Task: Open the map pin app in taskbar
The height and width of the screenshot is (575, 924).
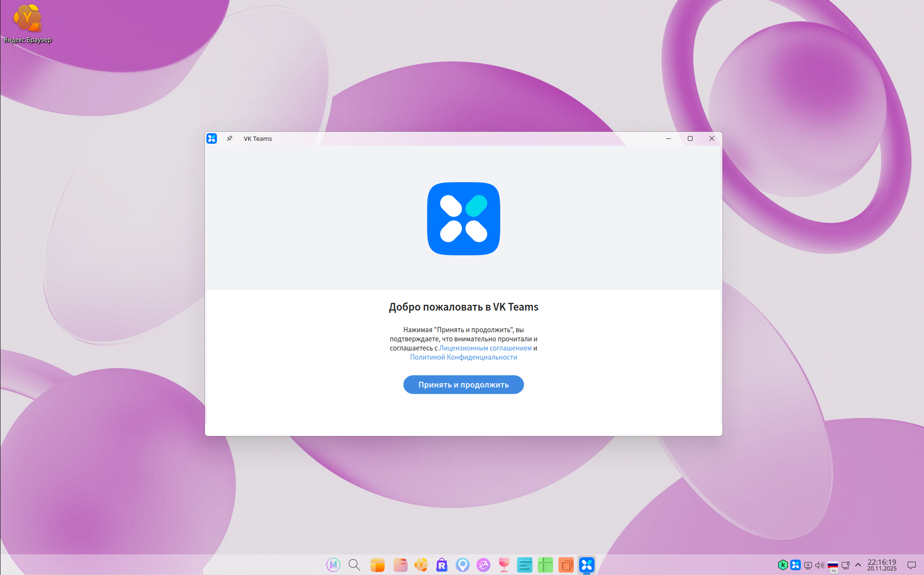Action: [x=463, y=565]
